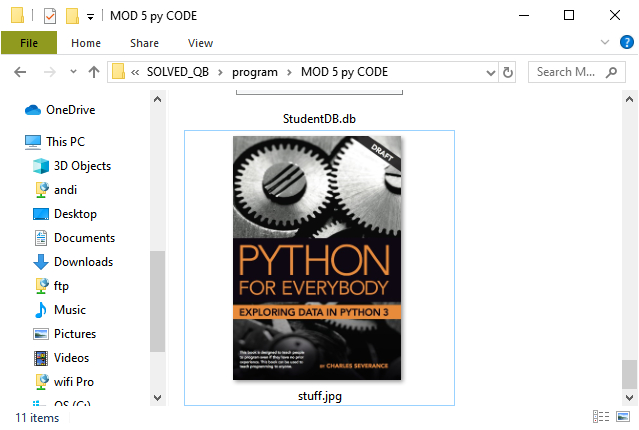Viewport: 639px width, 430px height.
Task: Open the 3D Objects folder
Action: 82,166
